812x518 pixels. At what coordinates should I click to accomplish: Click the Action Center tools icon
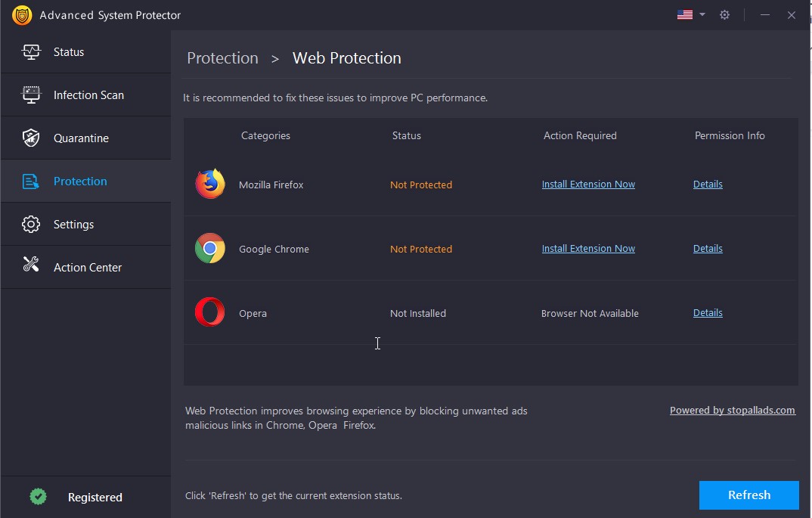pyautogui.click(x=31, y=267)
